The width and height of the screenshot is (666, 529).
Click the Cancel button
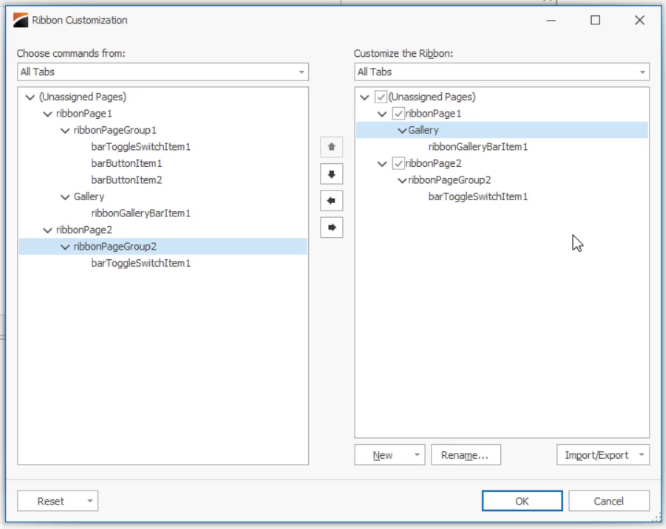pos(609,501)
